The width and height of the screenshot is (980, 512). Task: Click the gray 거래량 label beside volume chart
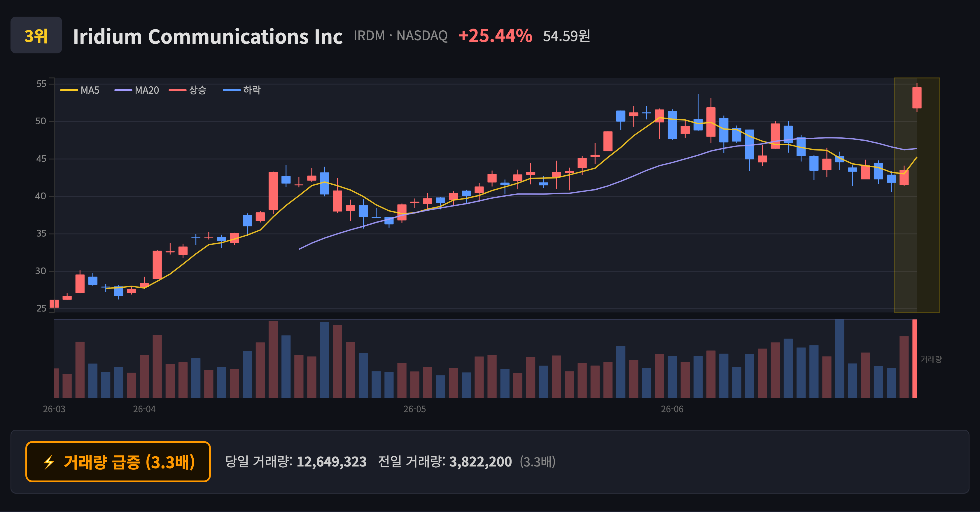(x=931, y=359)
